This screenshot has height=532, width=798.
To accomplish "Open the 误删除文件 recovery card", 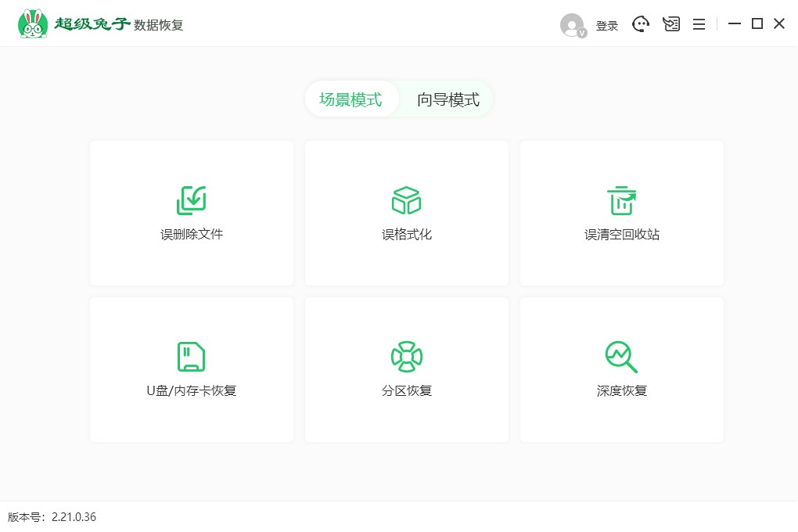I will tap(191, 213).
